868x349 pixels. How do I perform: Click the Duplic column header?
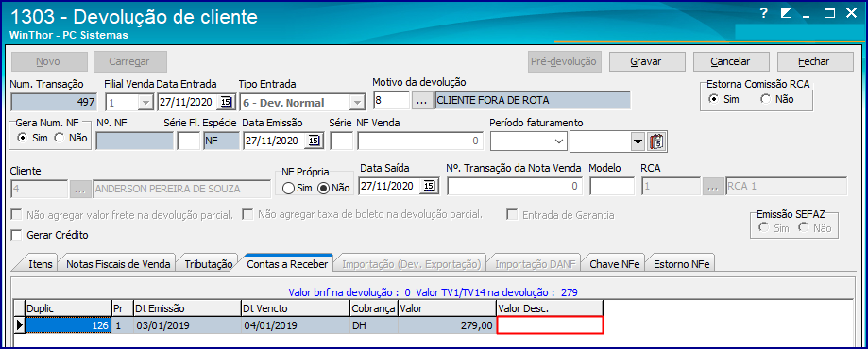coord(68,308)
